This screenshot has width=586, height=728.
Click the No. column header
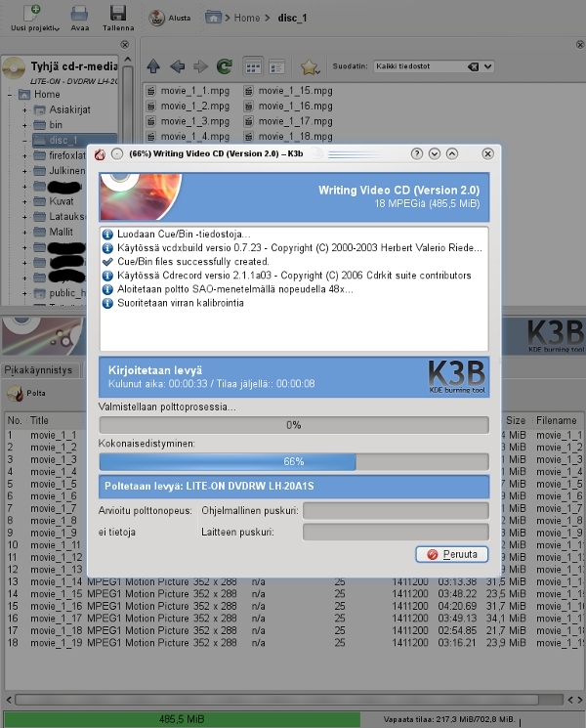15,420
